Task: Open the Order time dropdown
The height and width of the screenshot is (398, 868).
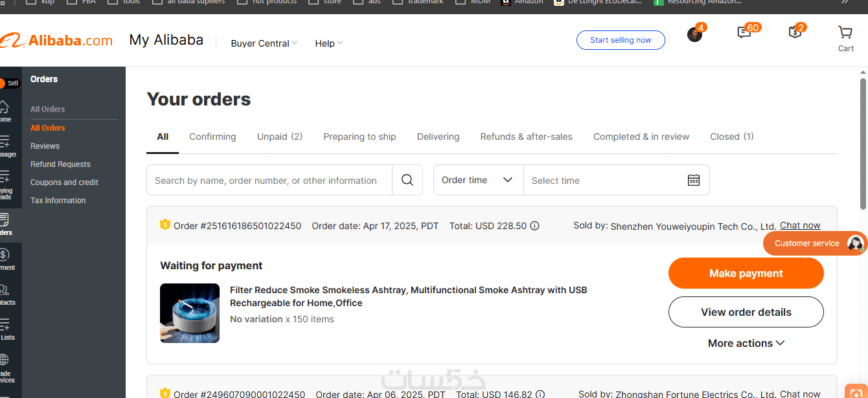Action: (x=478, y=180)
